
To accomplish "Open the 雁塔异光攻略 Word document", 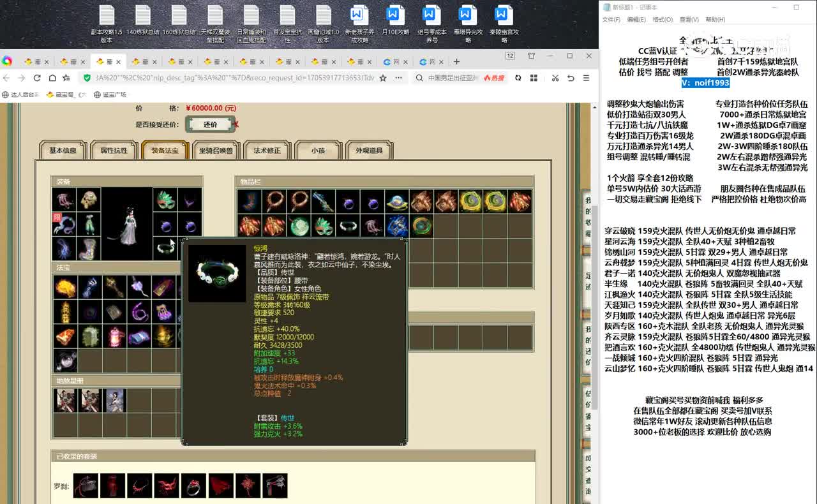I will pos(468,24).
